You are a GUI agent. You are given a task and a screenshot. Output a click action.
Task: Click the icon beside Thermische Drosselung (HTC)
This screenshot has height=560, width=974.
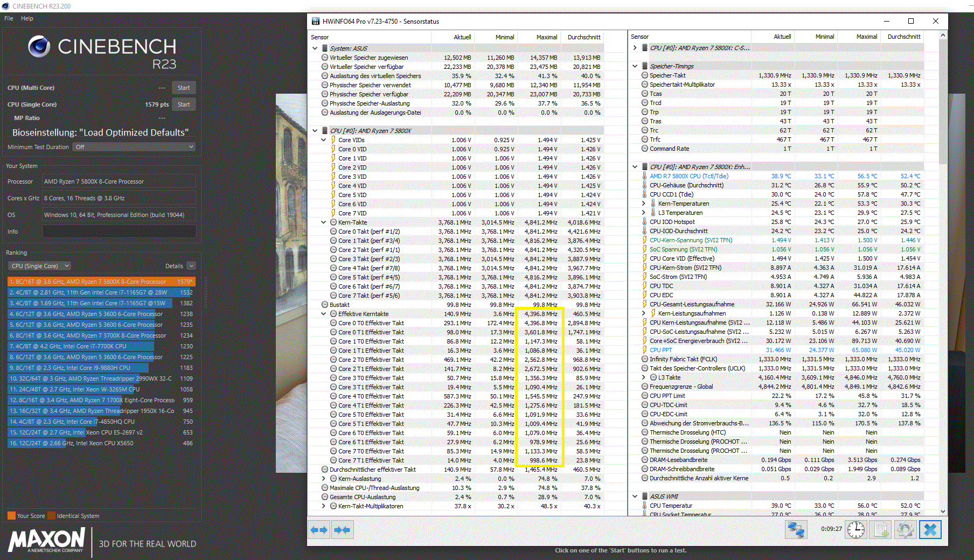[645, 432]
